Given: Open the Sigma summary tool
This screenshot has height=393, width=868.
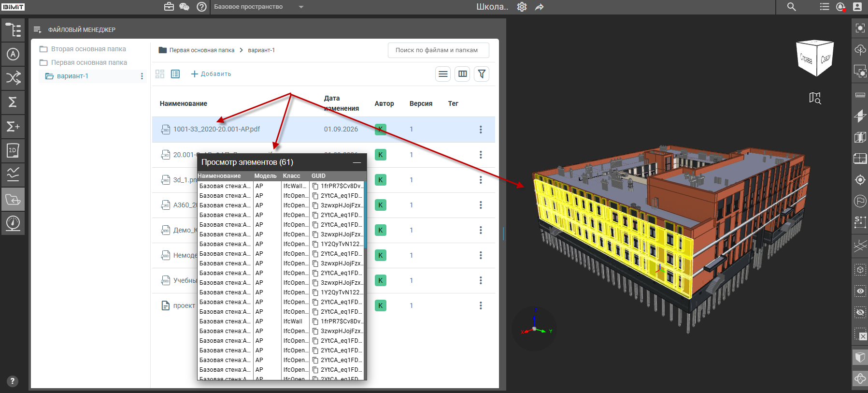Looking at the screenshot, I should click(x=13, y=102).
